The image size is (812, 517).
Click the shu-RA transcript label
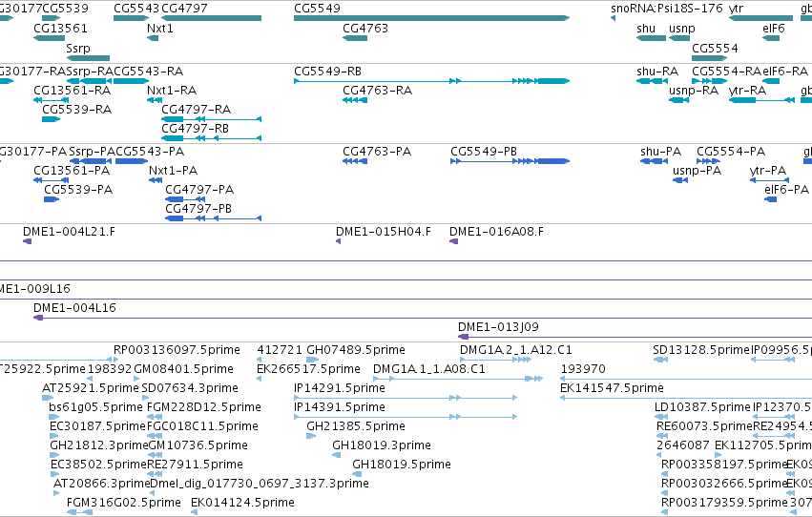tap(657, 71)
